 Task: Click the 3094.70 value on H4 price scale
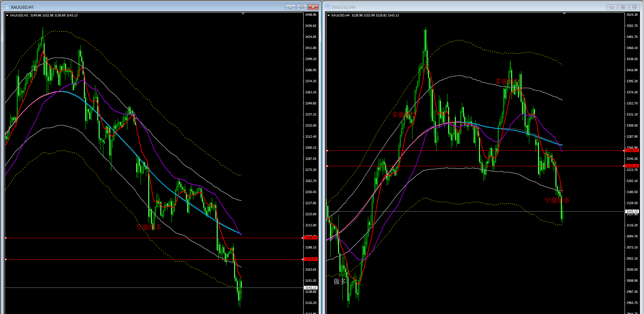click(632, 236)
